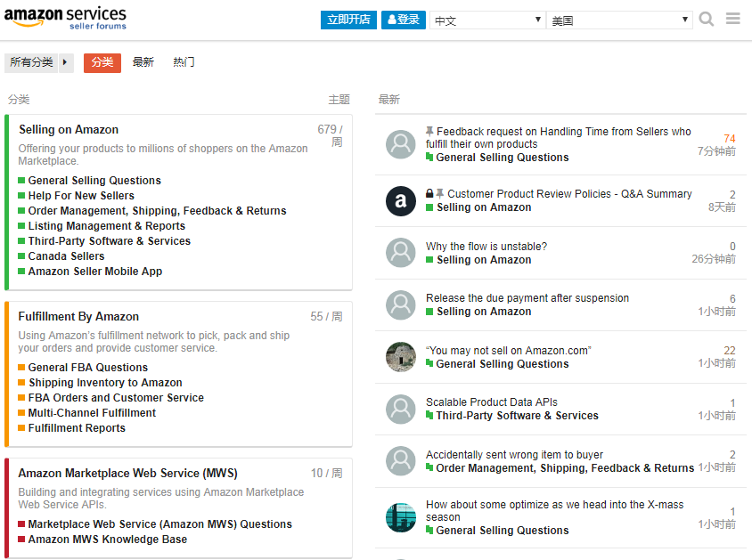The image size is (752, 560).
Task: Open Order Management, Shipping, Feedback & Returns in left panel
Action: pyautogui.click(x=157, y=211)
